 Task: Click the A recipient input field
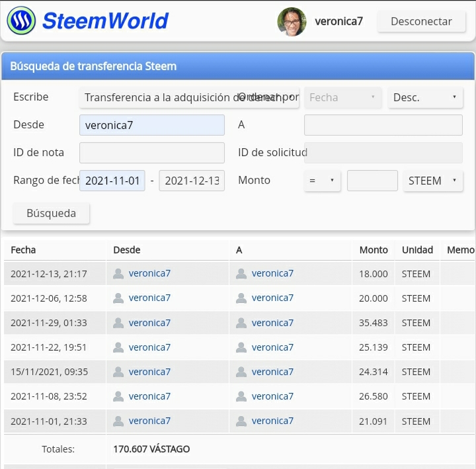(383, 125)
